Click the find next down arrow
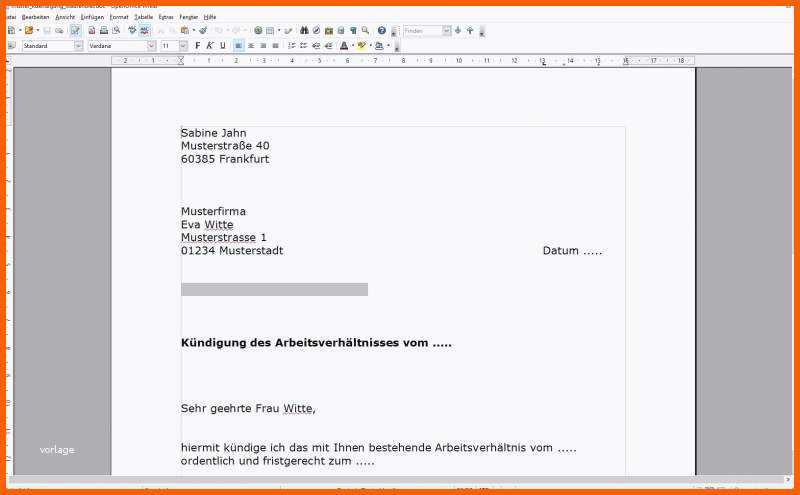This screenshot has width=800, height=495. coord(458,31)
